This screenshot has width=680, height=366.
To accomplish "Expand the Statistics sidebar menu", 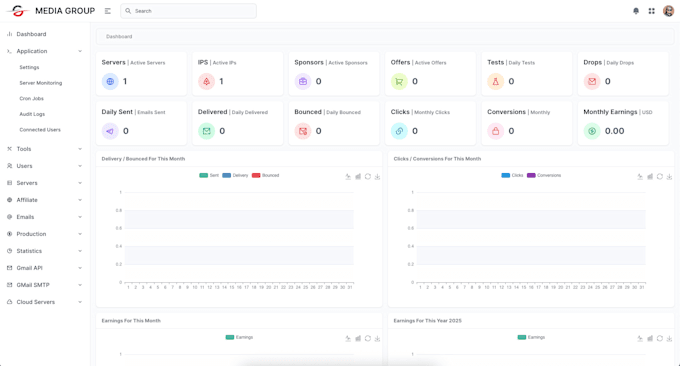I will 45,251.
